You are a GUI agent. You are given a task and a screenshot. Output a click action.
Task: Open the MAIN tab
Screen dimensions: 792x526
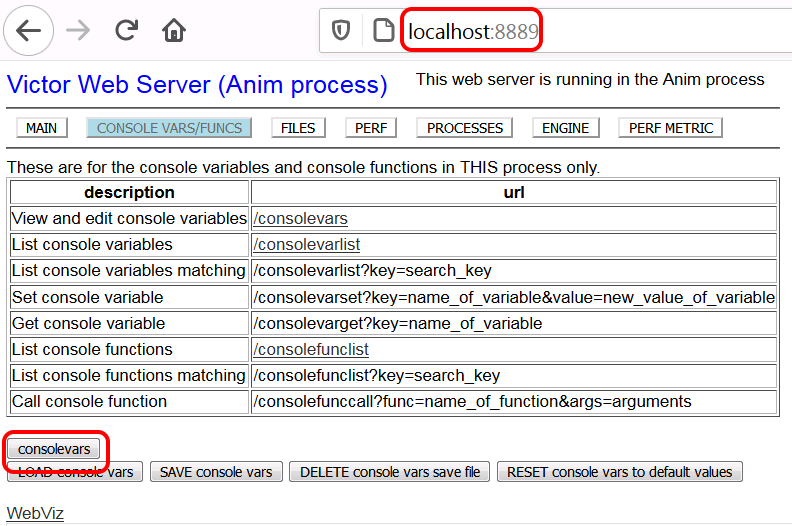[x=41, y=128]
